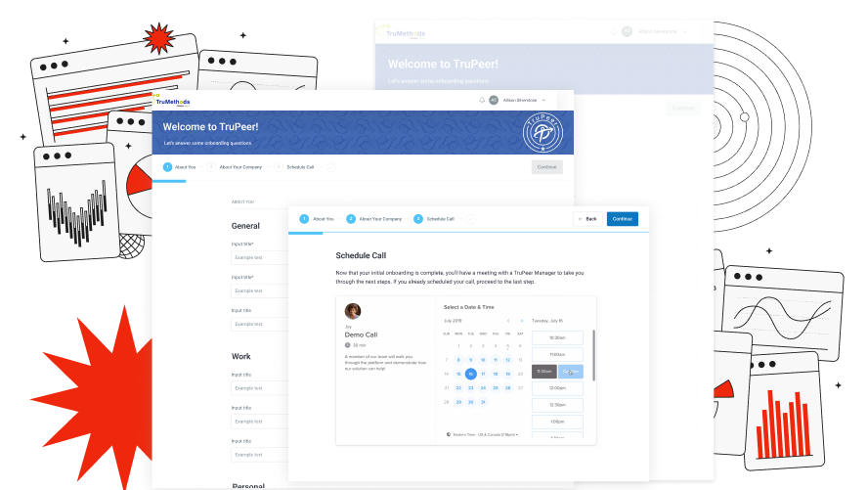This screenshot has width=868, height=490.
Task: Click the Demo Call title text
Action: 361,334
